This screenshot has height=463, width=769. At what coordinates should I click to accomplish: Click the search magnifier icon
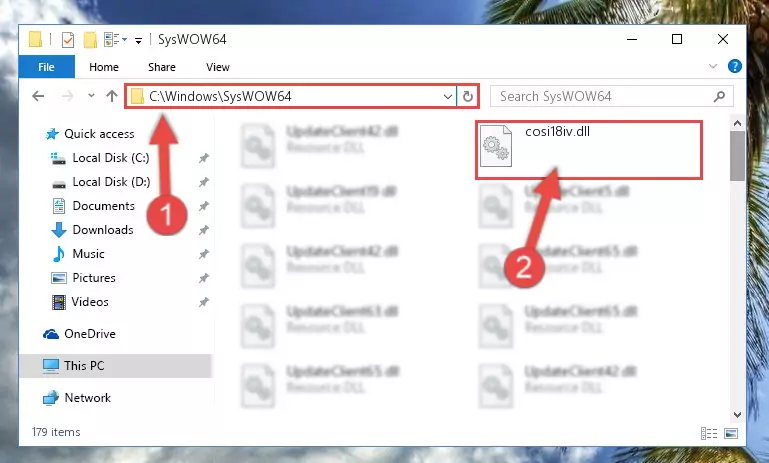point(719,96)
